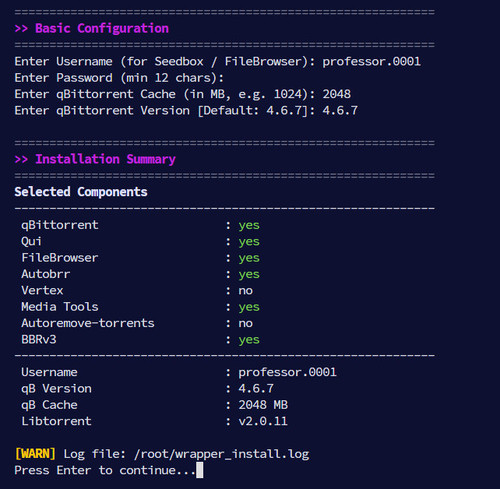
Task: Click the qB Cache 2048 MB value
Action: tap(263, 405)
